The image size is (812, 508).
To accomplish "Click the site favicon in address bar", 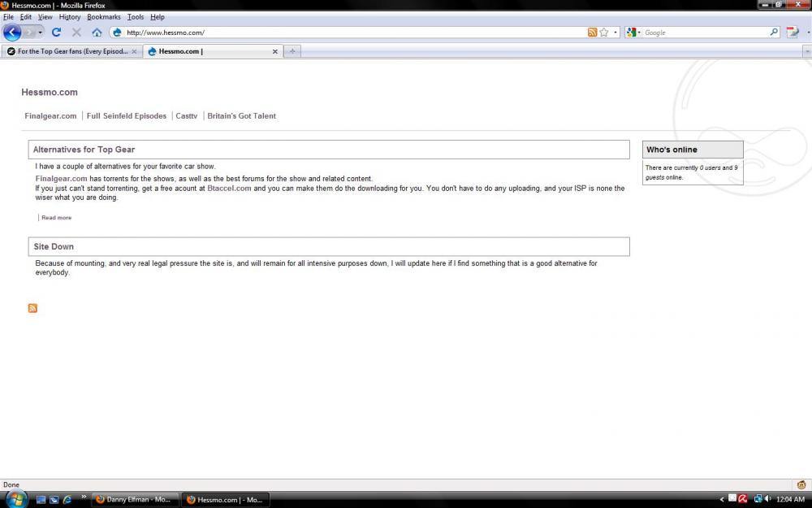I will click(x=117, y=33).
